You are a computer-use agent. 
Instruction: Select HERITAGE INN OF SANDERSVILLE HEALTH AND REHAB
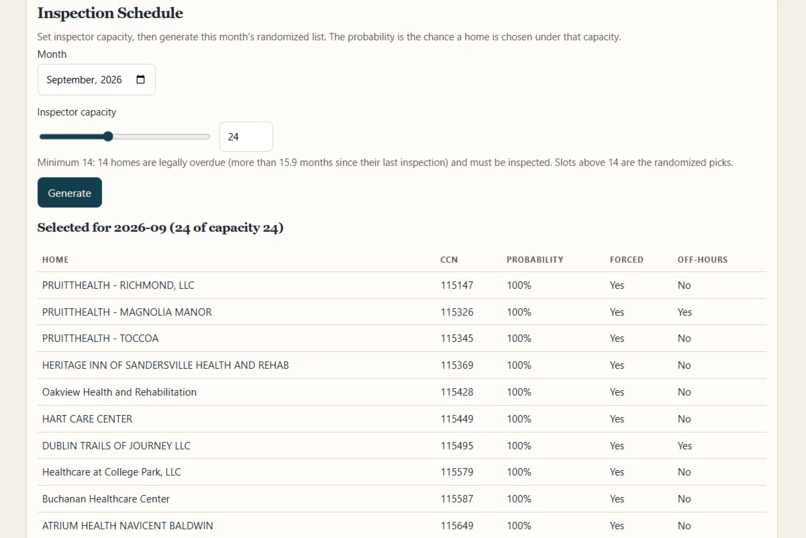tap(166, 365)
